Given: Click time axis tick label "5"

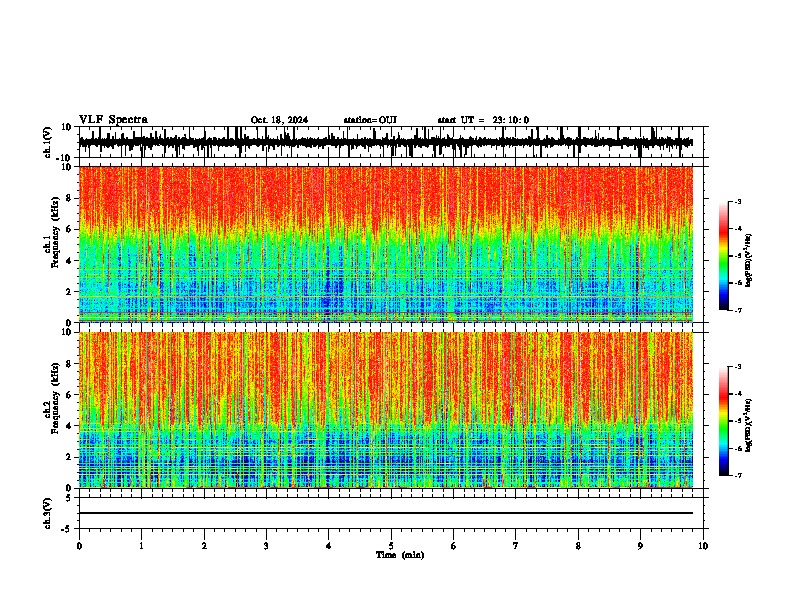Looking at the screenshot, I should (391, 546).
